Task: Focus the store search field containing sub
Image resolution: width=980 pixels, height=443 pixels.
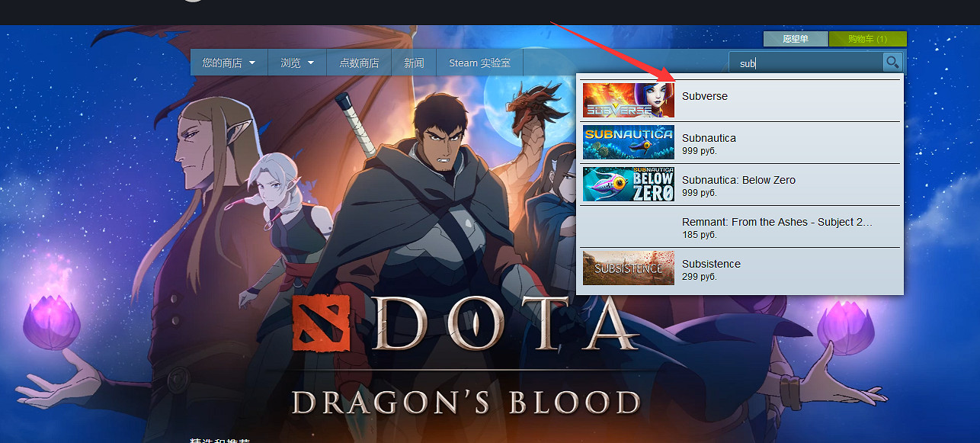Action: (x=806, y=63)
